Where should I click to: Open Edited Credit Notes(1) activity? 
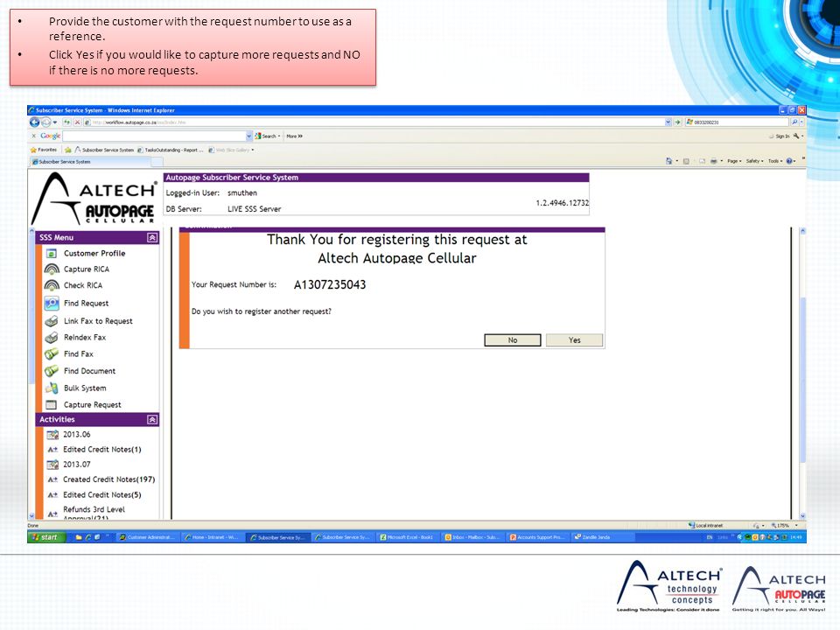tap(101, 450)
